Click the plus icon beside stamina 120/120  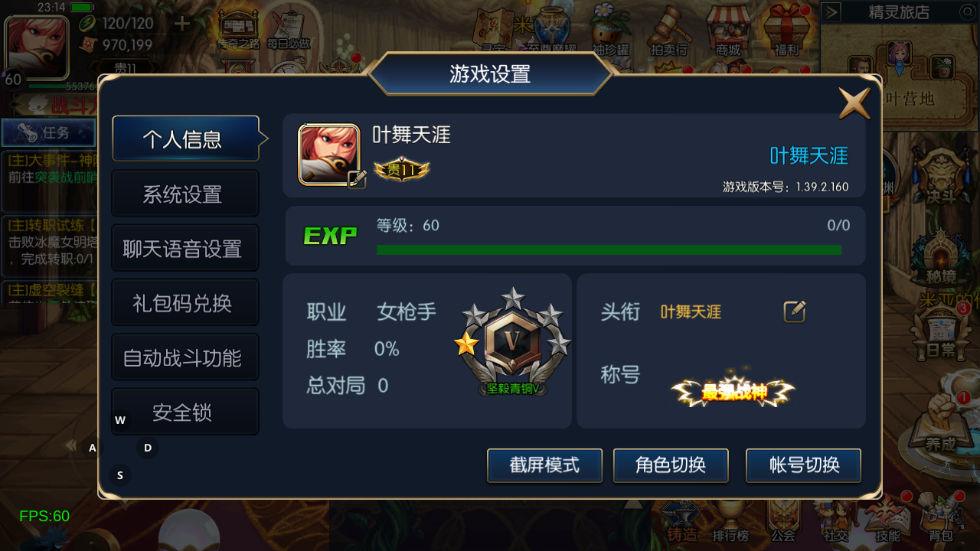pos(182,24)
